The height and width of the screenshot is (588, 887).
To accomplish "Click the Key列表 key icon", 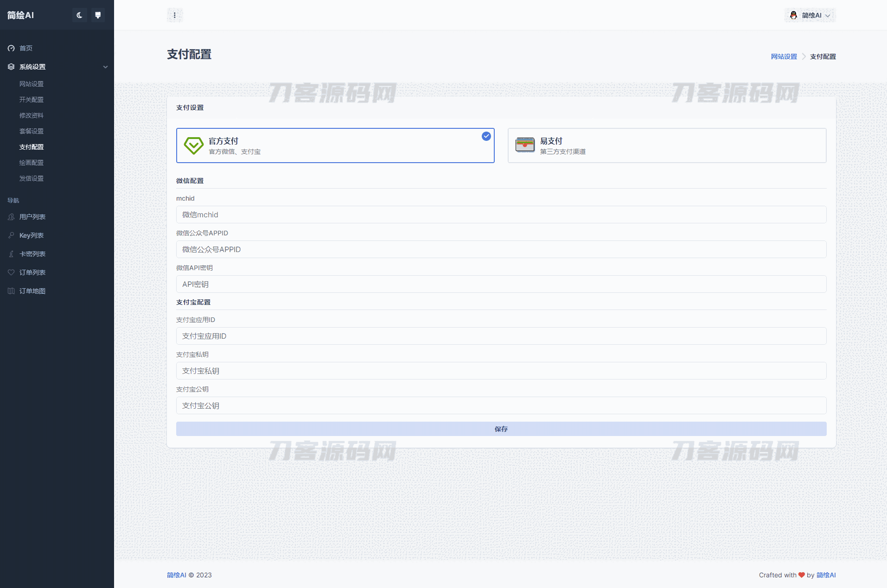I will (11, 235).
